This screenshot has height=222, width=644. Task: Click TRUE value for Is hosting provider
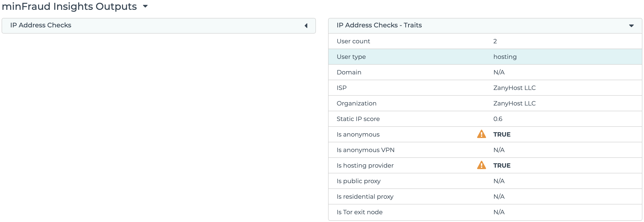click(x=502, y=166)
